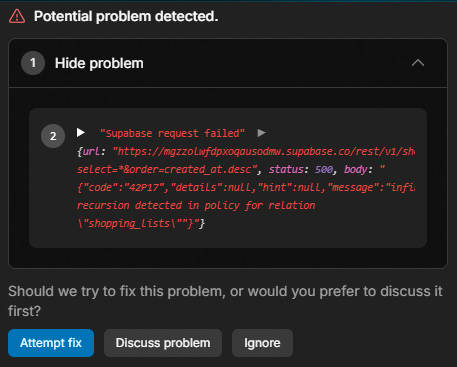
Task: Collapse the problem panel with the chevron
Action: (x=418, y=63)
